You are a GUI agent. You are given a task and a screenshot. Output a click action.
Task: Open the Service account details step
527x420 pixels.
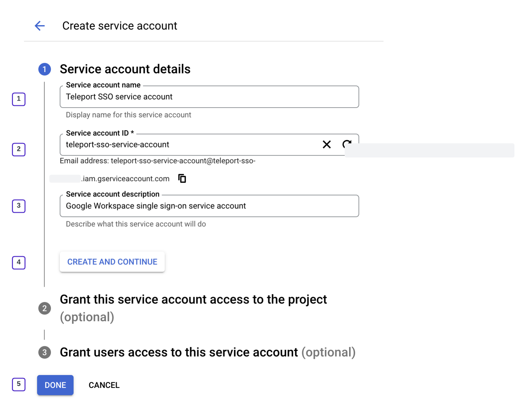pyautogui.click(x=125, y=69)
